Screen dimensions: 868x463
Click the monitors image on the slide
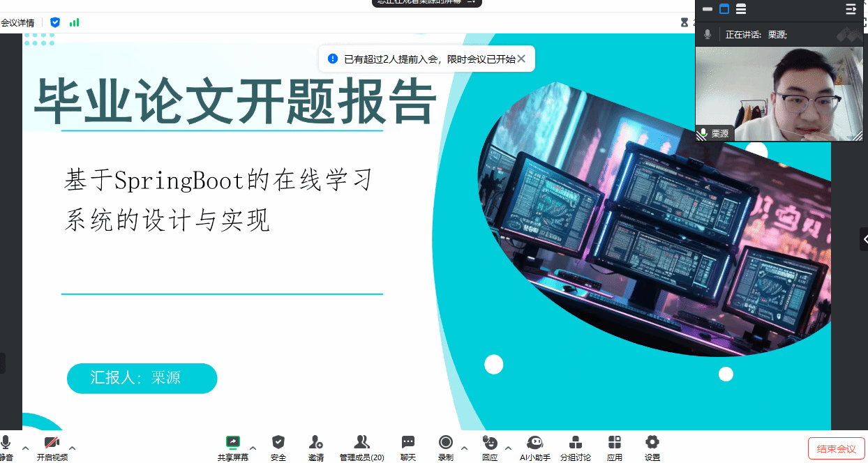pyautogui.click(x=654, y=220)
